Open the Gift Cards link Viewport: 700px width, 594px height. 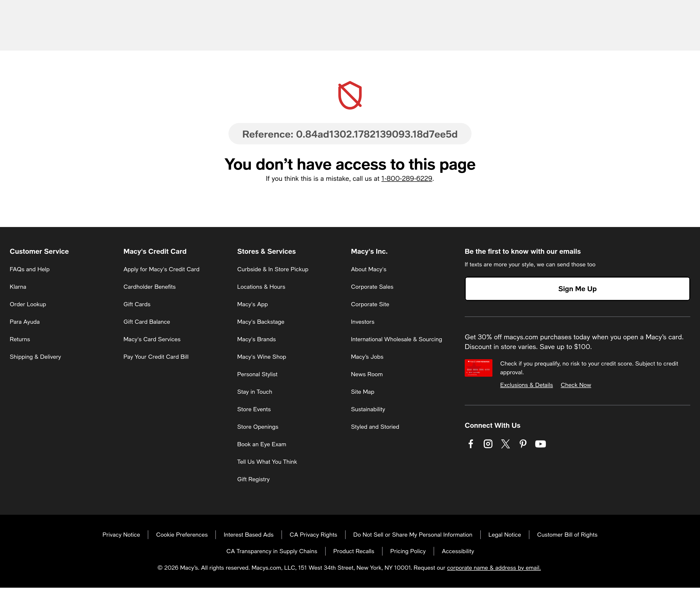coord(137,304)
